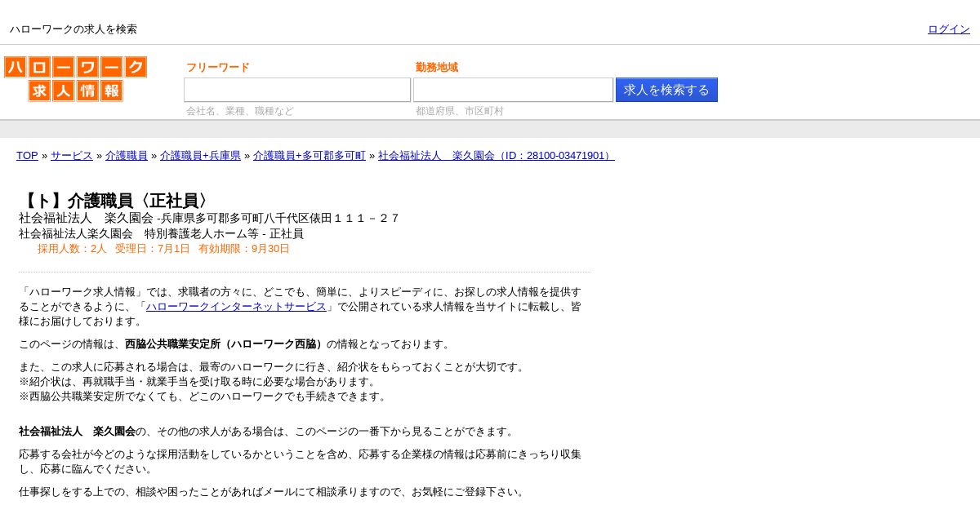The width and height of the screenshot is (980, 514).
Task: Click the 採用人数：2人 text
Action: click(x=72, y=249)
